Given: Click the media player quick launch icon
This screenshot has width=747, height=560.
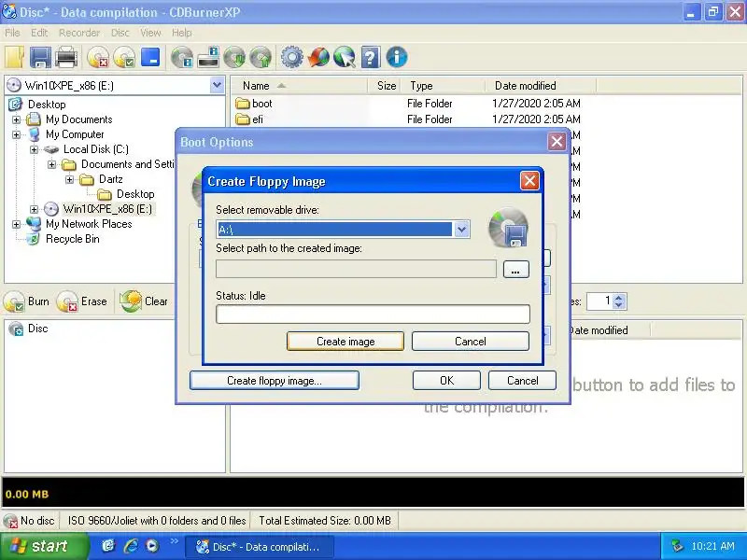Looking at the screenshot, I should point(152,546).
